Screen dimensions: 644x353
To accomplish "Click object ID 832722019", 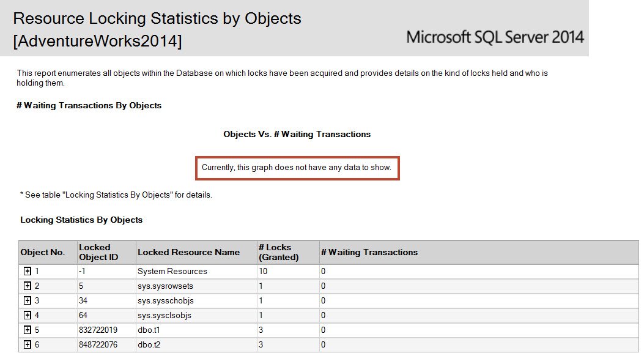I will click(98, 330).
